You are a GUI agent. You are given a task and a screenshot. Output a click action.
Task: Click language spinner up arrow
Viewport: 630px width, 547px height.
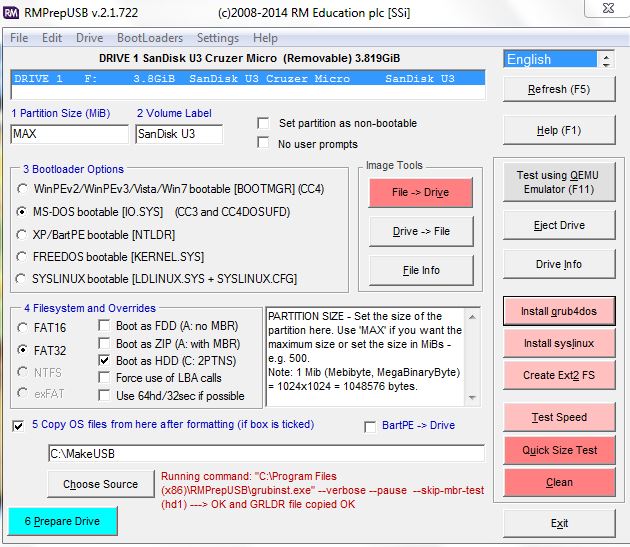tap(606, 56)
